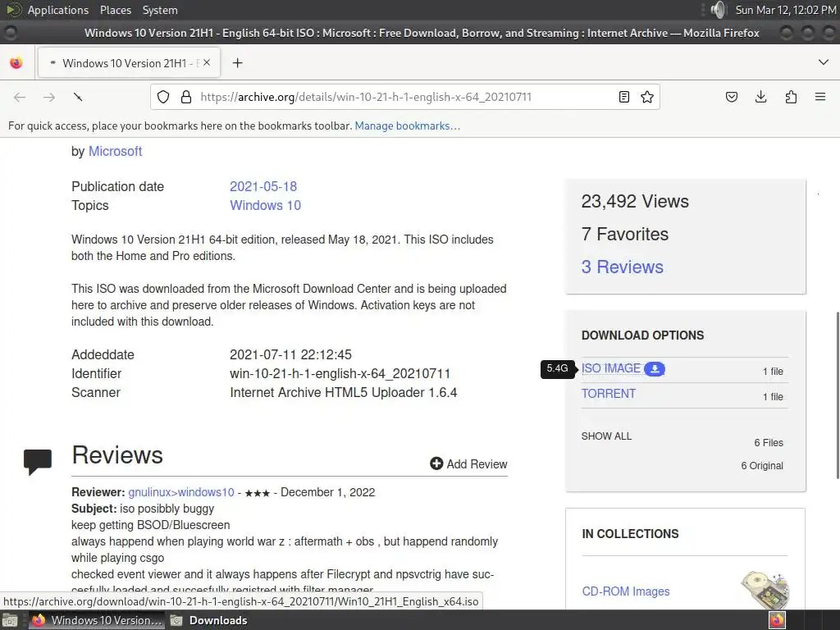Click the IN COLLECTIONS heading

pos(630,534)
